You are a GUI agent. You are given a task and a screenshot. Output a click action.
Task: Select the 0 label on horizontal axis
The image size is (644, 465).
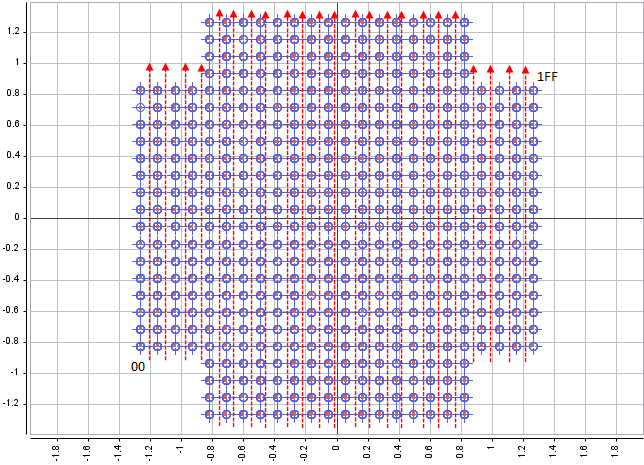coord(336,448)
